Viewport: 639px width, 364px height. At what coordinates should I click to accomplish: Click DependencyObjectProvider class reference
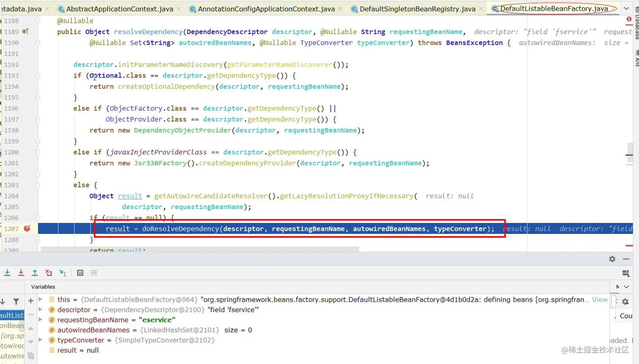tap(183, 130)
